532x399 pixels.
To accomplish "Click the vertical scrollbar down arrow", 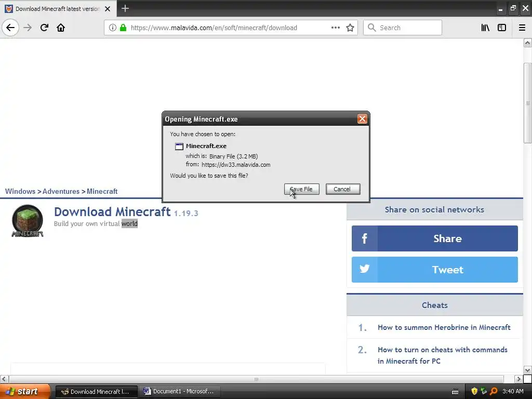I will (x=527, y=370).
